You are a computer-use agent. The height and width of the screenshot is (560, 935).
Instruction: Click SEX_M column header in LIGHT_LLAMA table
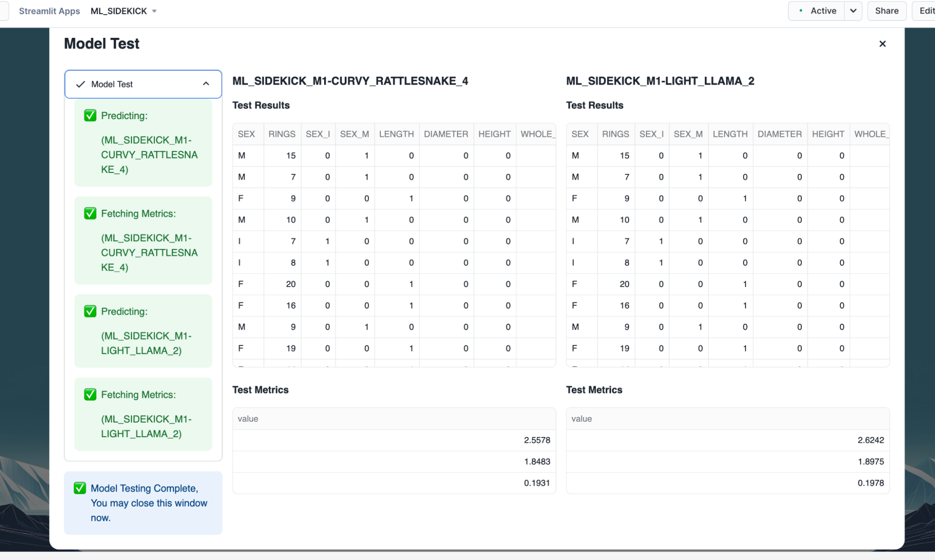pos(688,134)
